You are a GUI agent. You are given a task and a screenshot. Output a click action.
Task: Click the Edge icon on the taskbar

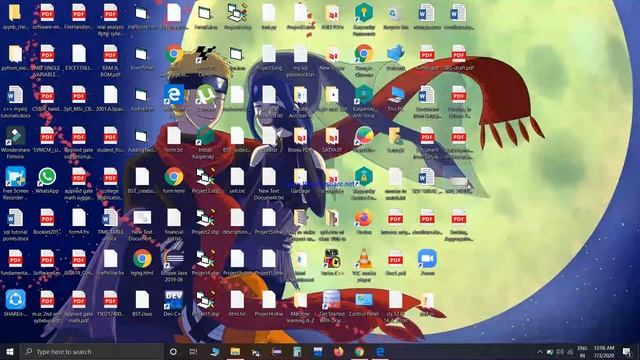[x=380, y=351]
